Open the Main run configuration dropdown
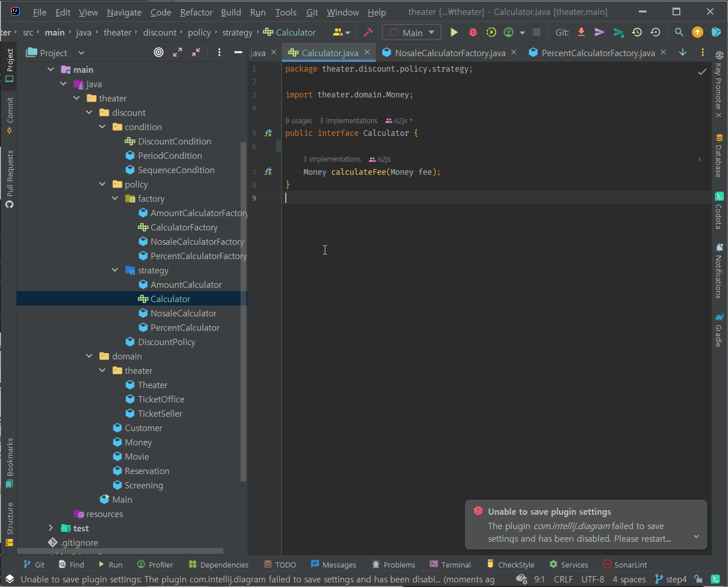The height and width of the screenshot is (587, 728). click(x=412, y=33)
